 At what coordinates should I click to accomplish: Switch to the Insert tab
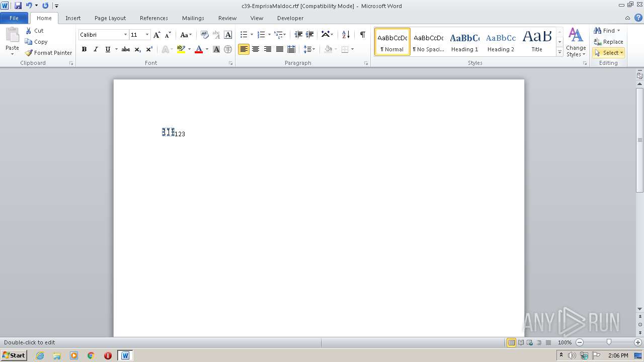point(73,18)
